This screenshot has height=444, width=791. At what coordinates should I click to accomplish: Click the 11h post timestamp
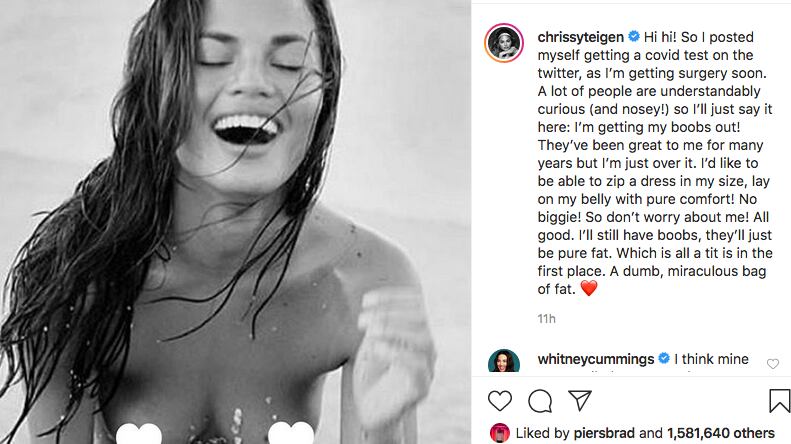click(546, 318)
